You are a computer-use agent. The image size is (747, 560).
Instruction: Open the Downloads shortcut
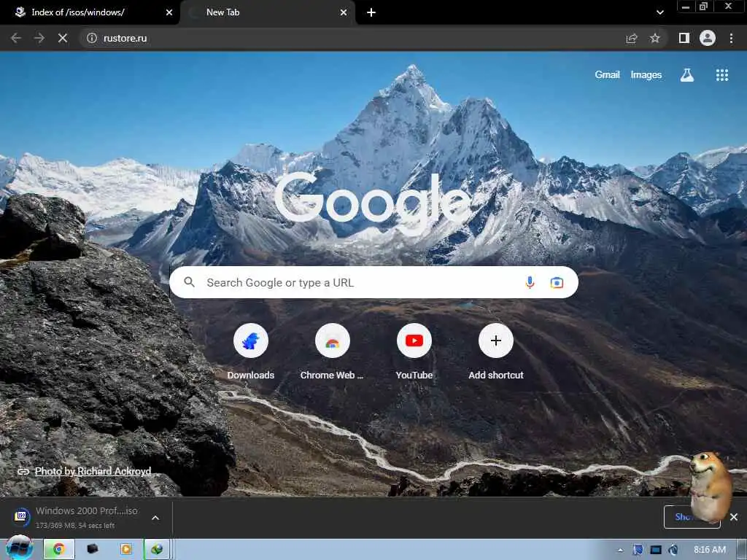tap(251, 351)
